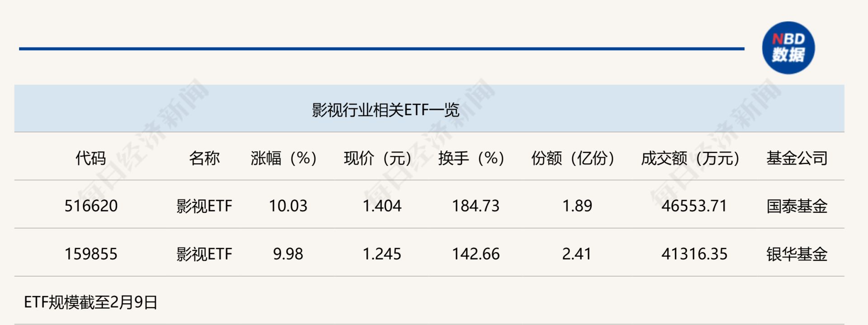Click the 涨幅（%） column header

[x=284, y=158]
